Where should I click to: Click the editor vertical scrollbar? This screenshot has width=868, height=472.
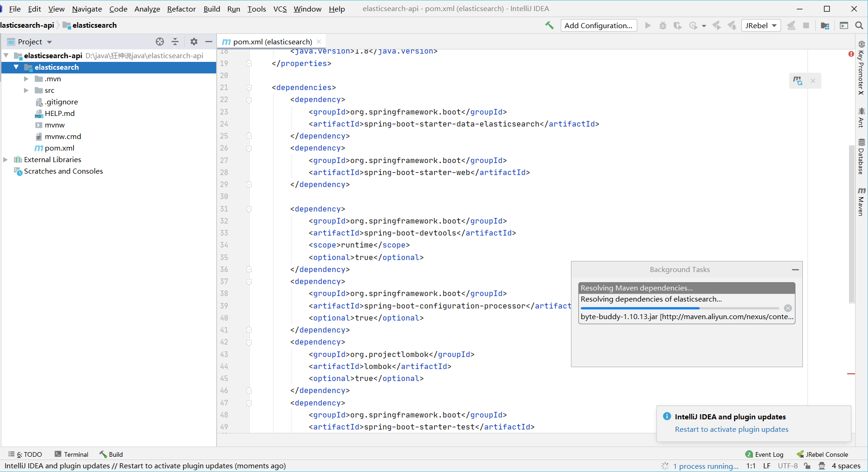[x=852, y=224]
